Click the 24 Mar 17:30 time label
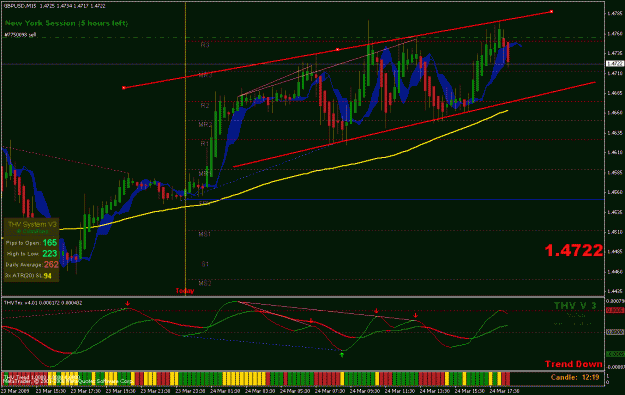This screenshot has height=395, width=625. coord(504,391)
